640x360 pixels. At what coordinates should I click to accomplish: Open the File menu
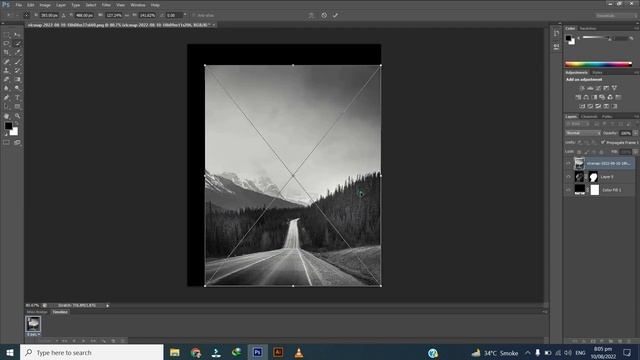point(19,5)
